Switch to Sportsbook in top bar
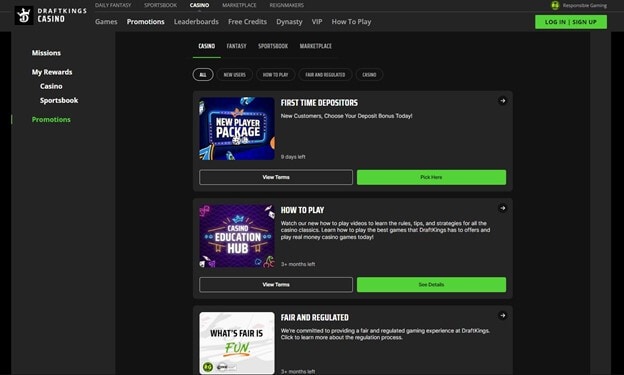Viewport: 624px width, 375px height. (x=160, y=5)
